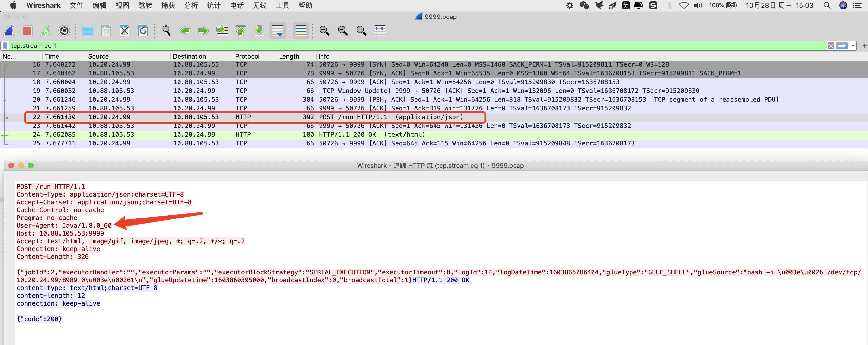The height and width of the screenshot is (345, 868).
Task: Toggle auto-scroll during live capture
Action: tap(277, 31)
